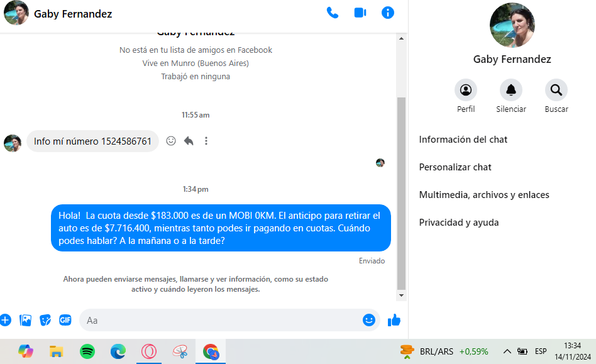Expand Información del chat section

coord(463,140)
